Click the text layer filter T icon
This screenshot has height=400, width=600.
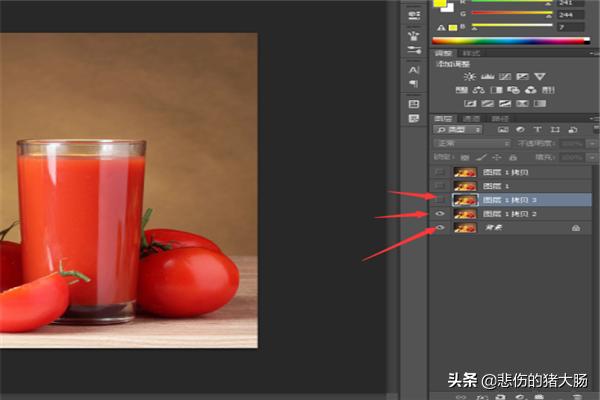(x=537, y=130)
